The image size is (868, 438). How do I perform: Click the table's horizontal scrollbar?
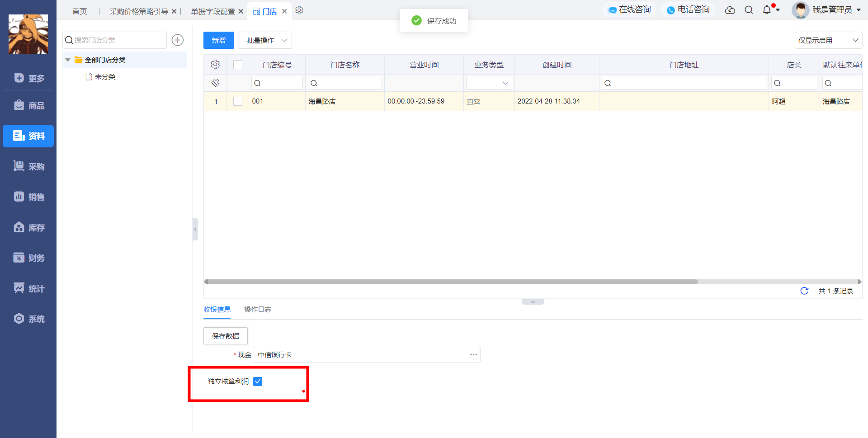click(x=451, y=282)
